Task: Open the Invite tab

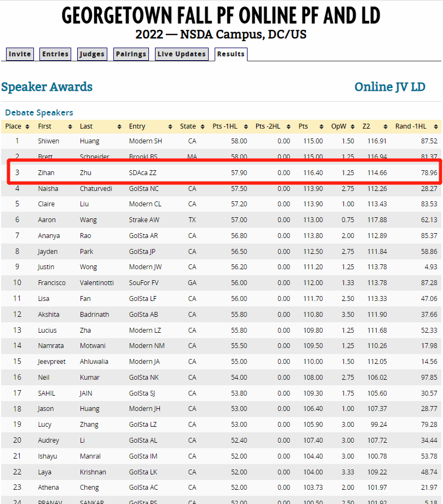Action: pos(20,54)
